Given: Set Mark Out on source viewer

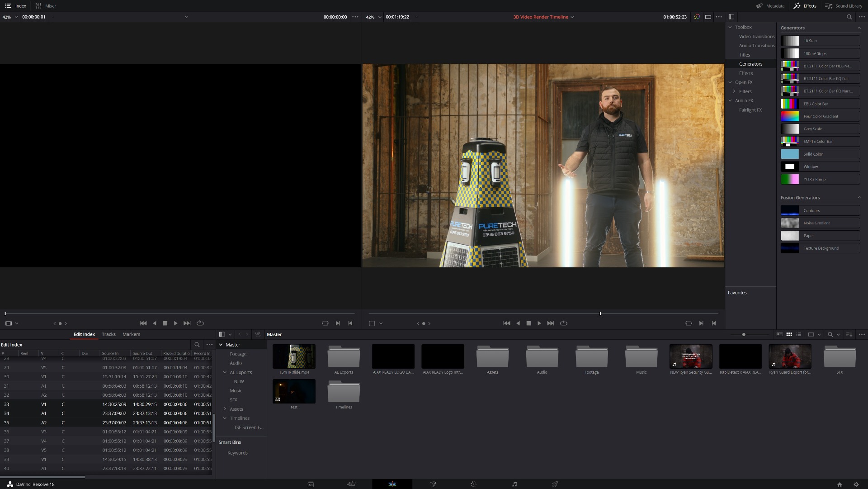Looking at the screenshot, I should (x=350, y=323).
